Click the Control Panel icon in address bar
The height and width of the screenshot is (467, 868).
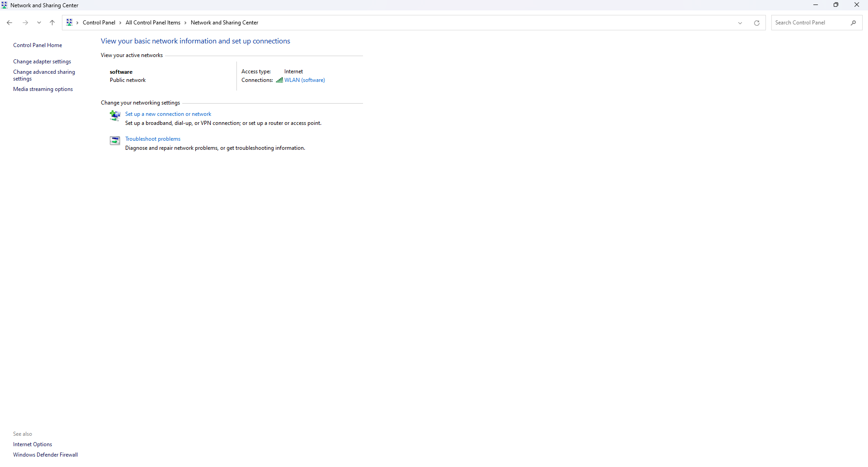tap(70, 22)
